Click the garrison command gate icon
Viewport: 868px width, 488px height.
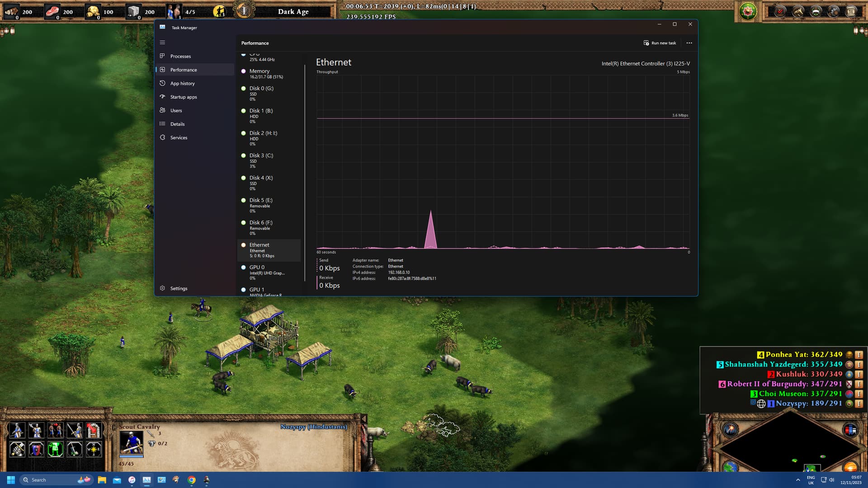[94, 430]
